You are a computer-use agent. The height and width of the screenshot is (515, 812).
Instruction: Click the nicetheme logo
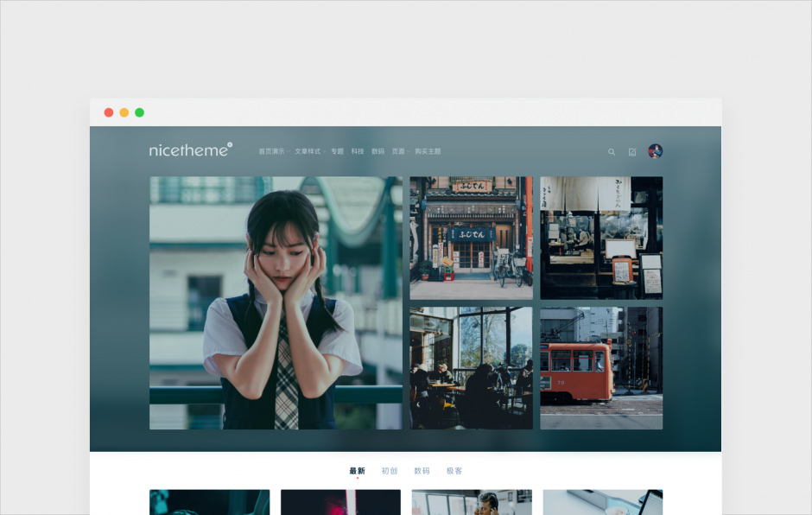pos(190,150)
